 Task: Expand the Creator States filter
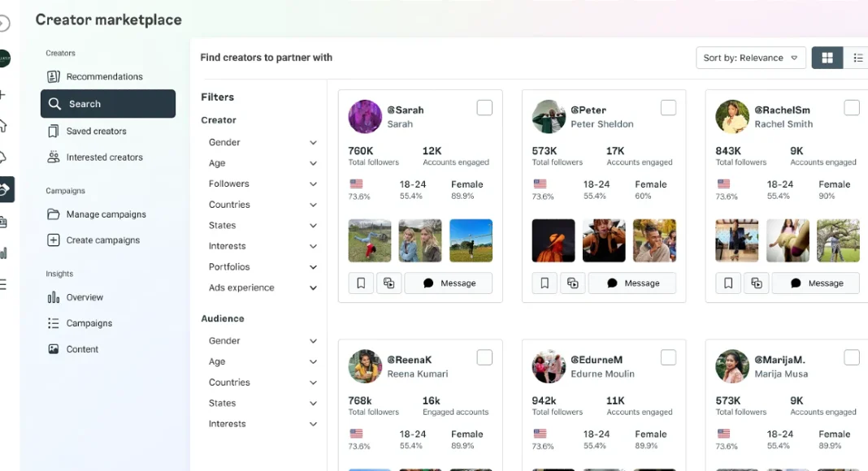pos(263,225)
